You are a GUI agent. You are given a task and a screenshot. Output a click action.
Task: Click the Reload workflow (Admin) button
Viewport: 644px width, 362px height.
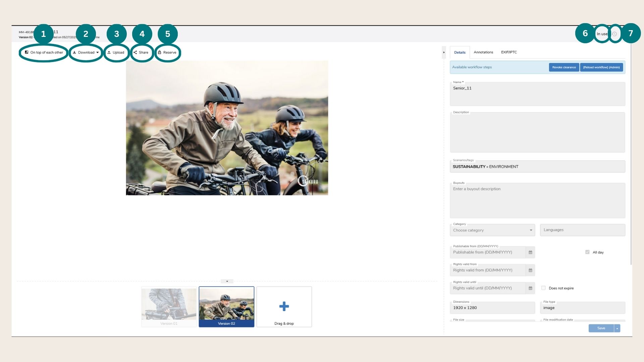click(601, 67)
